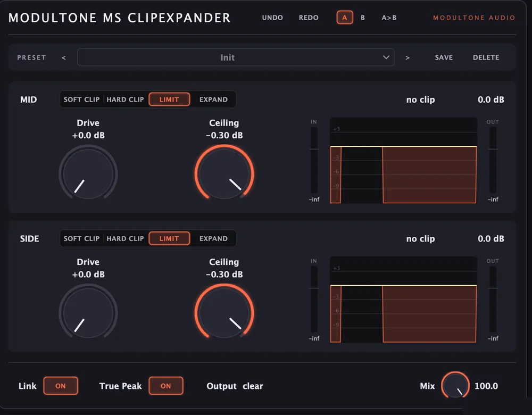The width and height of the screenshot is (532, 415).
Task: Select EXPAND mode for MID
Action: click(x=213, y=99)
